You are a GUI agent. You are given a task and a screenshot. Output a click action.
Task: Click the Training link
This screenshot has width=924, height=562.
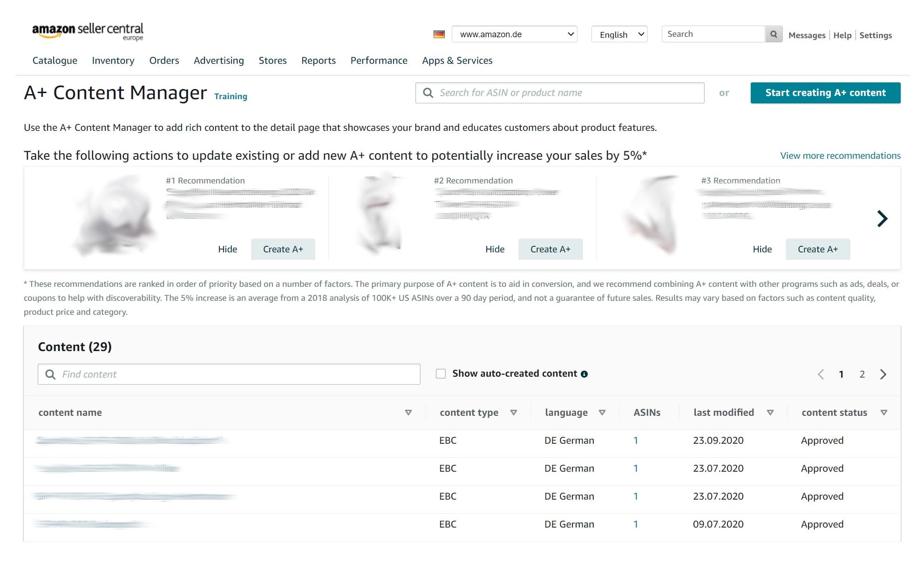[231, 96]
